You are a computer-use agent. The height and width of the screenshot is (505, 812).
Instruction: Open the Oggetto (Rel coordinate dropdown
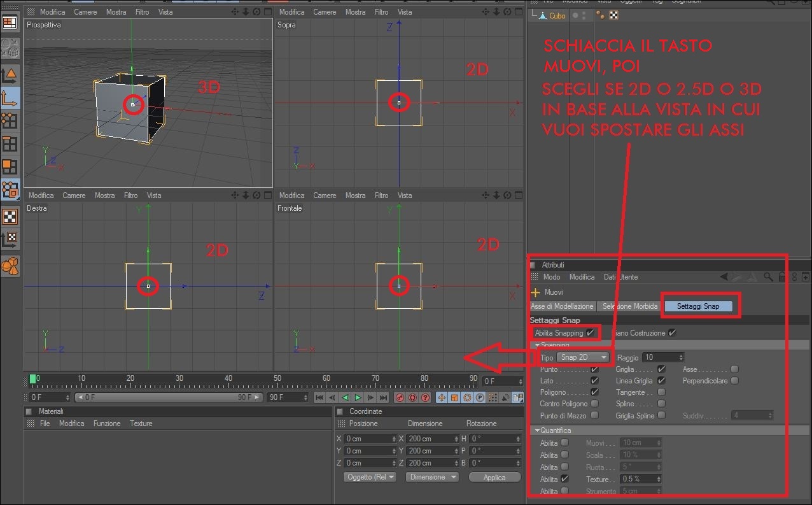369,477
